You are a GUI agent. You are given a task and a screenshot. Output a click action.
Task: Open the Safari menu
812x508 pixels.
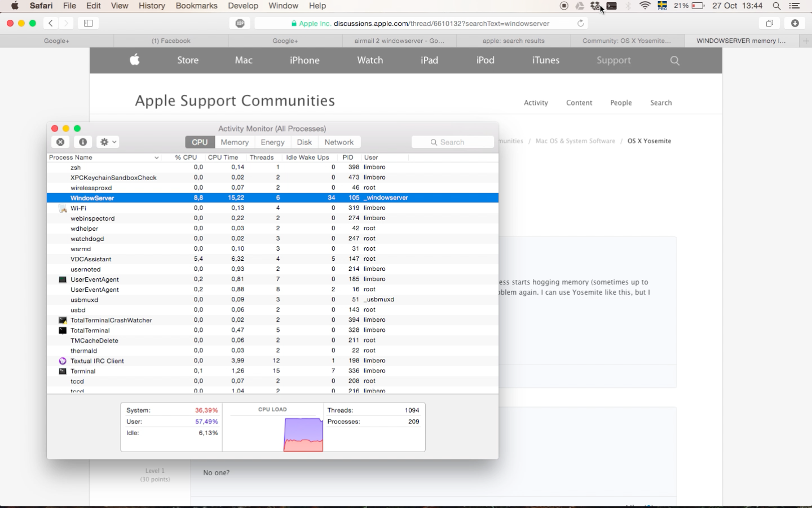(x=41, y=6)
